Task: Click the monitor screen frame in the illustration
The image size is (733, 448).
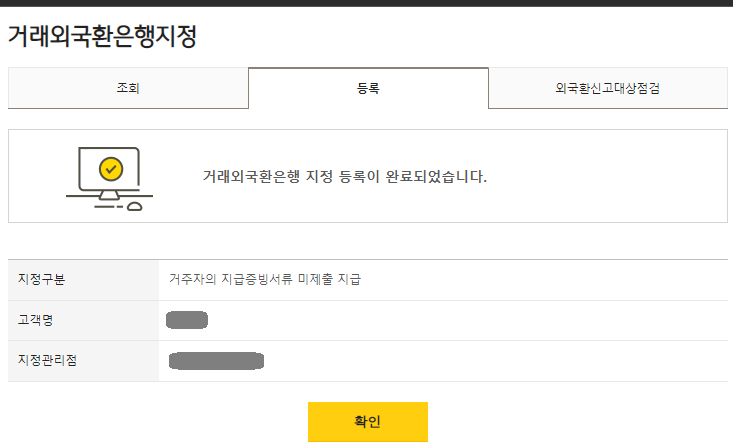Action: 109,169
